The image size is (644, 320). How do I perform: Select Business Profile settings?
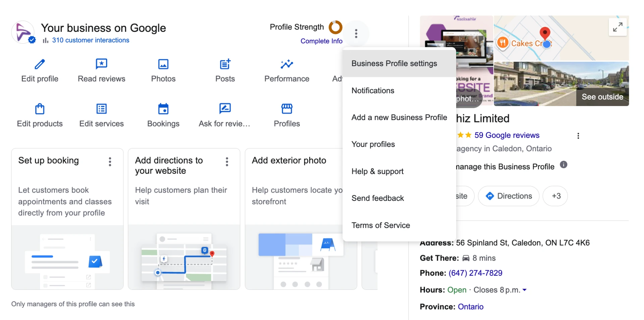click(399, 63)
